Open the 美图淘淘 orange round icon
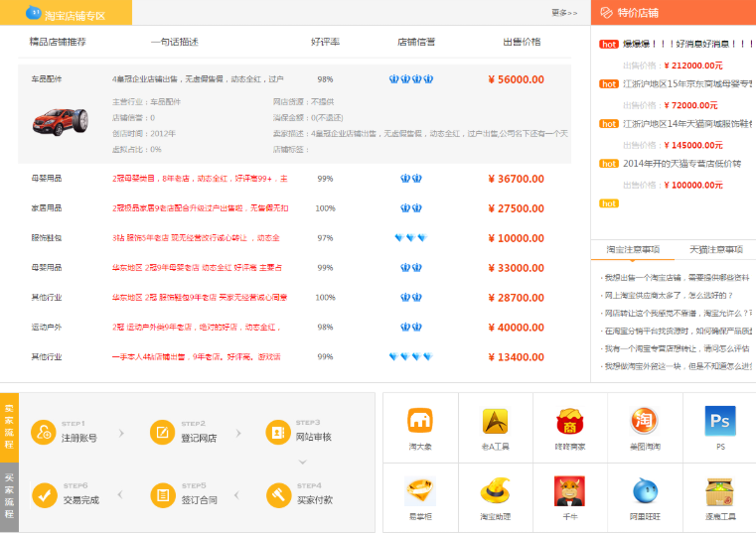The image size is (756, 533). pos(645,420)
